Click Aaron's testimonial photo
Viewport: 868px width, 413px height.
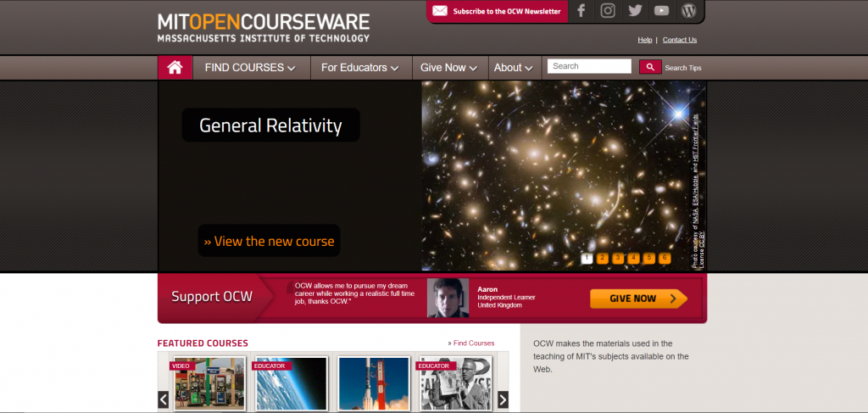pos(448,298)
